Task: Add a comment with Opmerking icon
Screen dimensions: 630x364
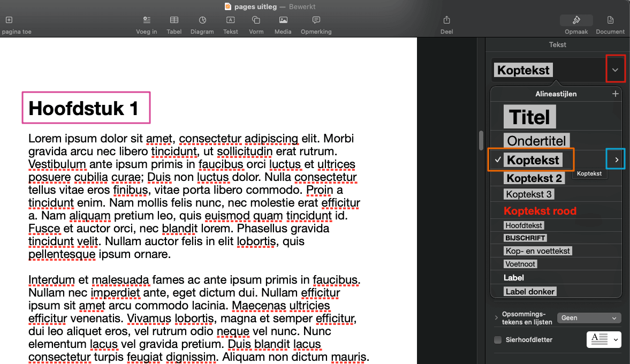Action: click(316, 20)
